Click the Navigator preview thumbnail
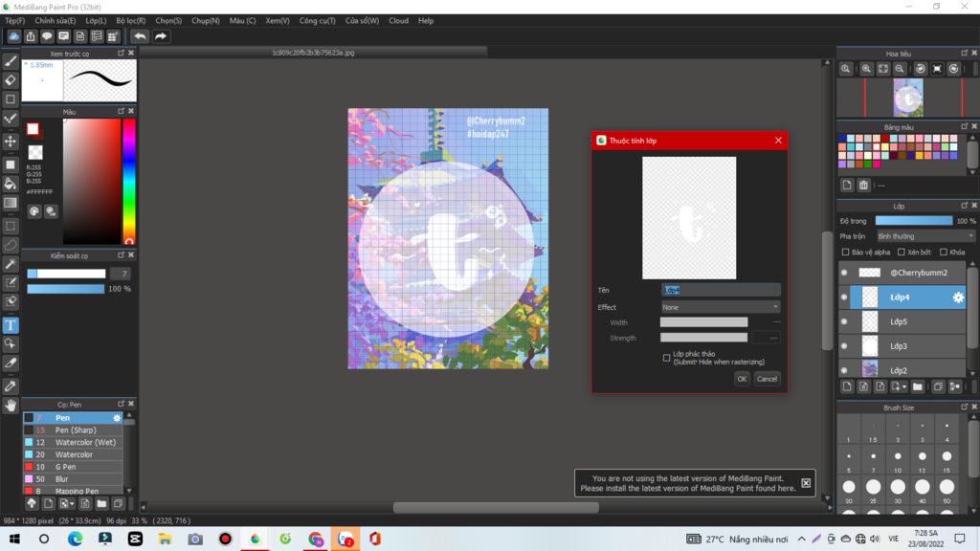Screen dimensions: 980x551 pos(908,99)
